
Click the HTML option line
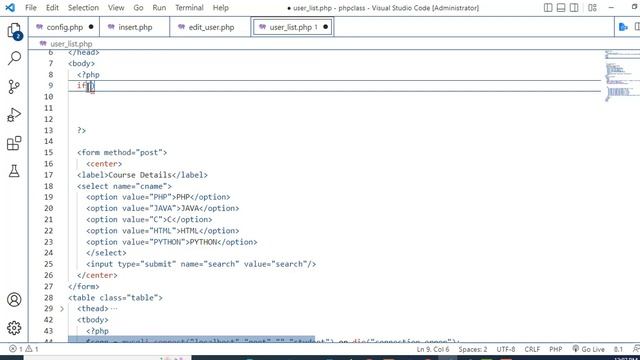click(x=162, y=231)
